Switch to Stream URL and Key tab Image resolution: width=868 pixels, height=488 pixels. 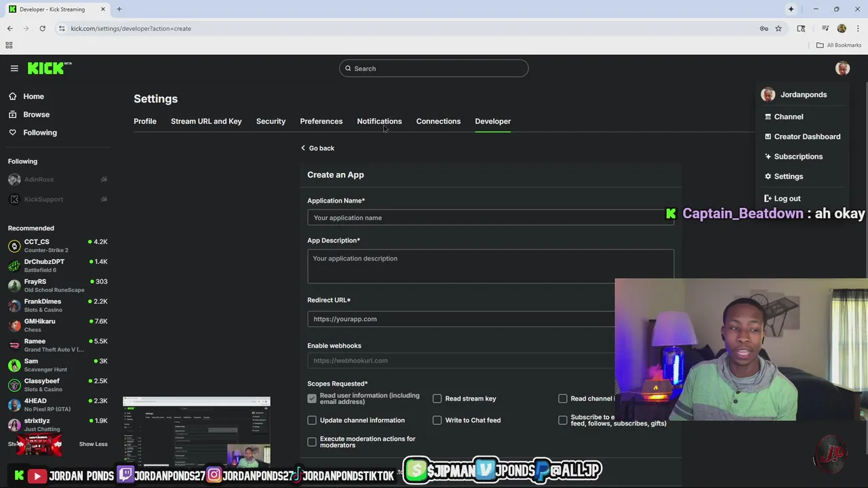[206, 121]
